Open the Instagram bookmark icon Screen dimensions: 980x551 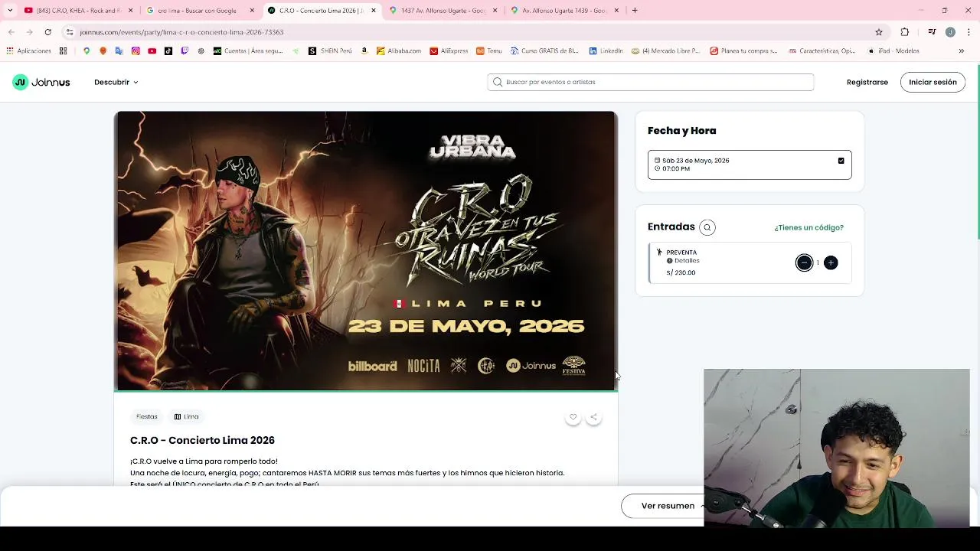[x=136, y=51]
